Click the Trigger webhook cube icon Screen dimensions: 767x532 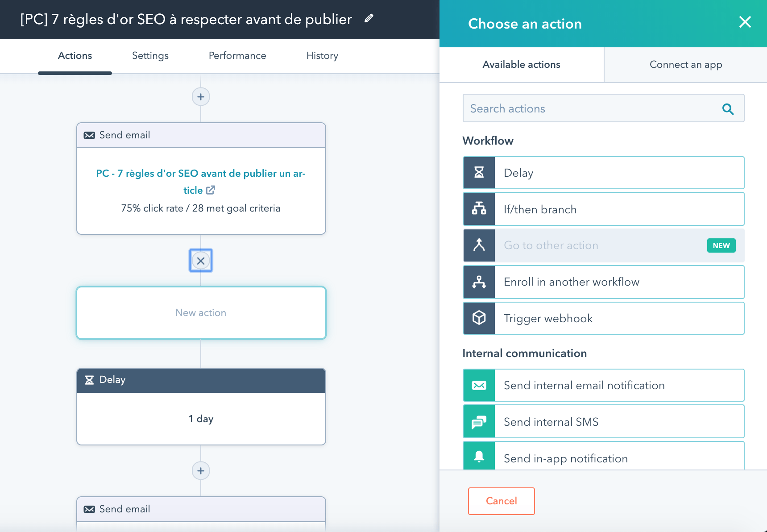tap(479, 318)
